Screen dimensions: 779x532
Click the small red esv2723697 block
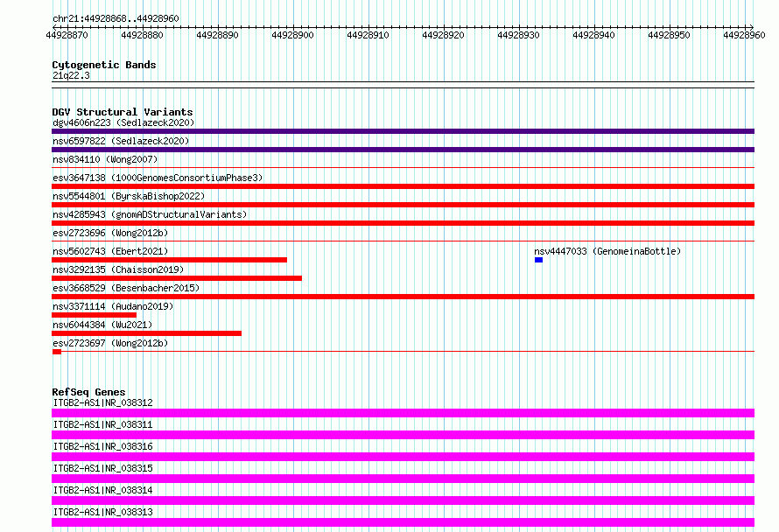click(57, 352)
